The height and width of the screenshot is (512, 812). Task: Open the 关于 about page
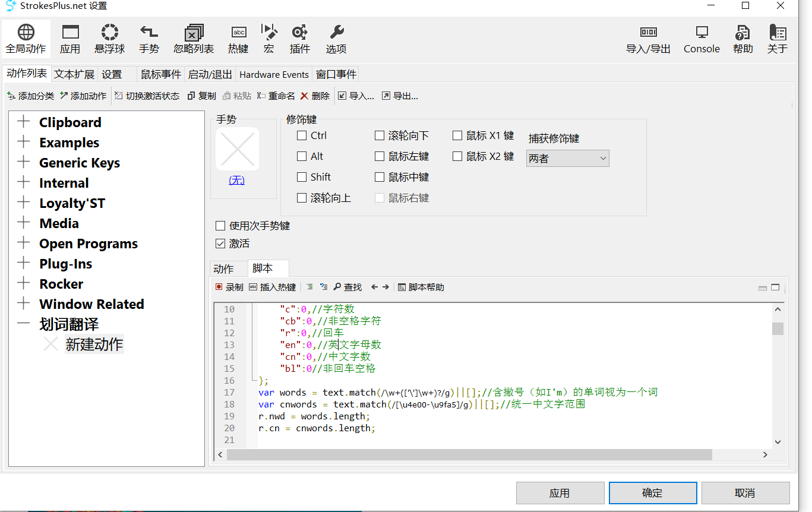coord(777,40)
